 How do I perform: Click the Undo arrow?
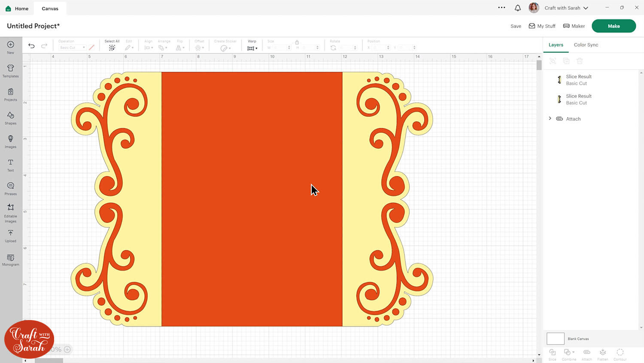tap(31, 46)
